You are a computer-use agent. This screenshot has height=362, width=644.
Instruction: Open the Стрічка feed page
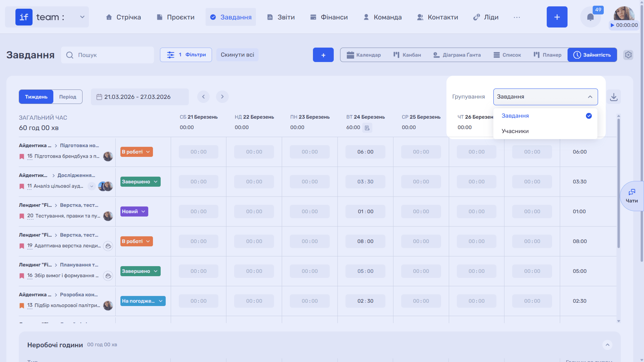coord(123,17)
